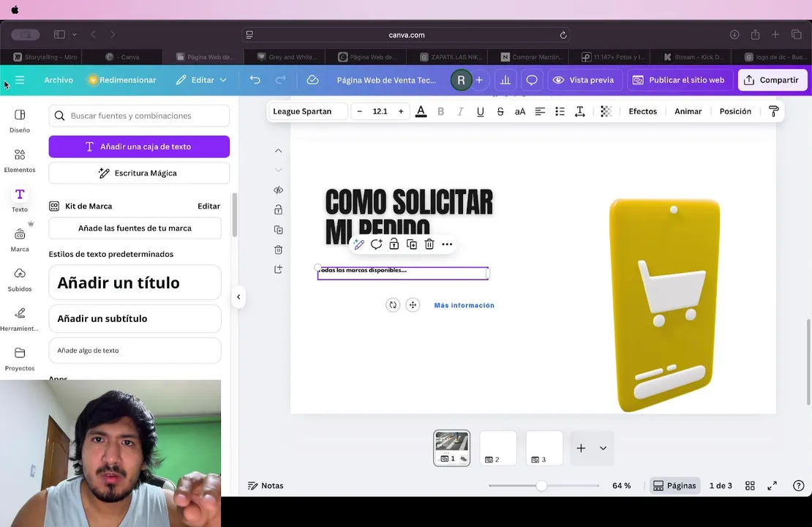812x527 pixels.
Task: Move page down with the down chevron
Action: coord(278,170)
